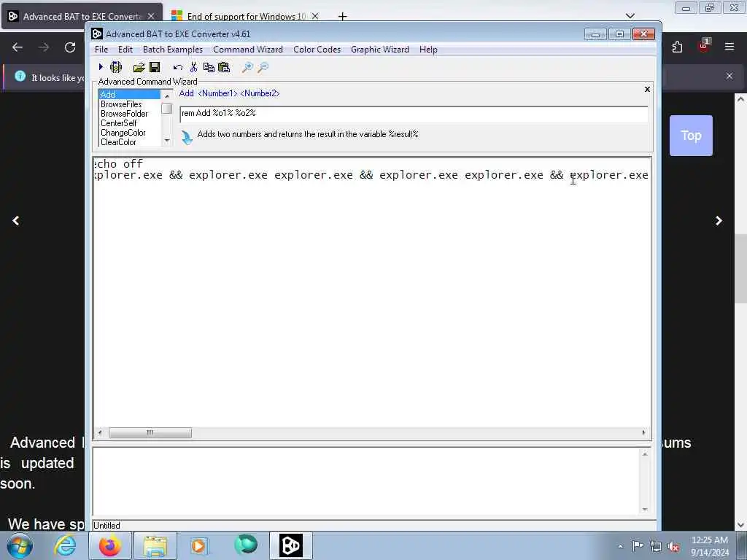Select BrowseFolder in the command list

click(129, 113)
